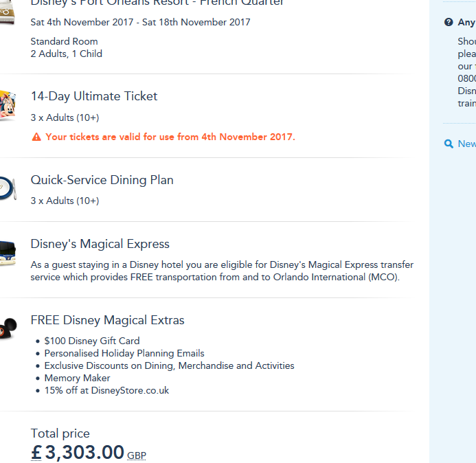Click the magnifying glass search icon

(x=449, y=144)
